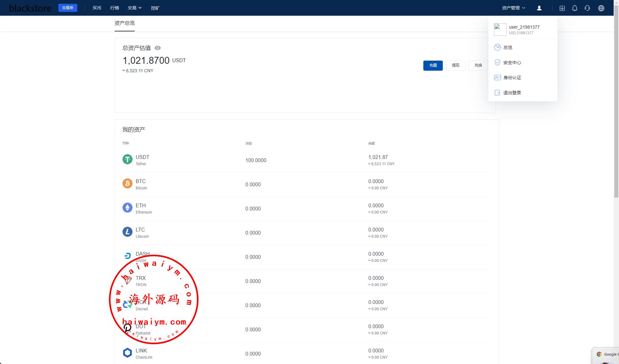
Task: Click the 提现 withdraw button
Action: [455, 65]
